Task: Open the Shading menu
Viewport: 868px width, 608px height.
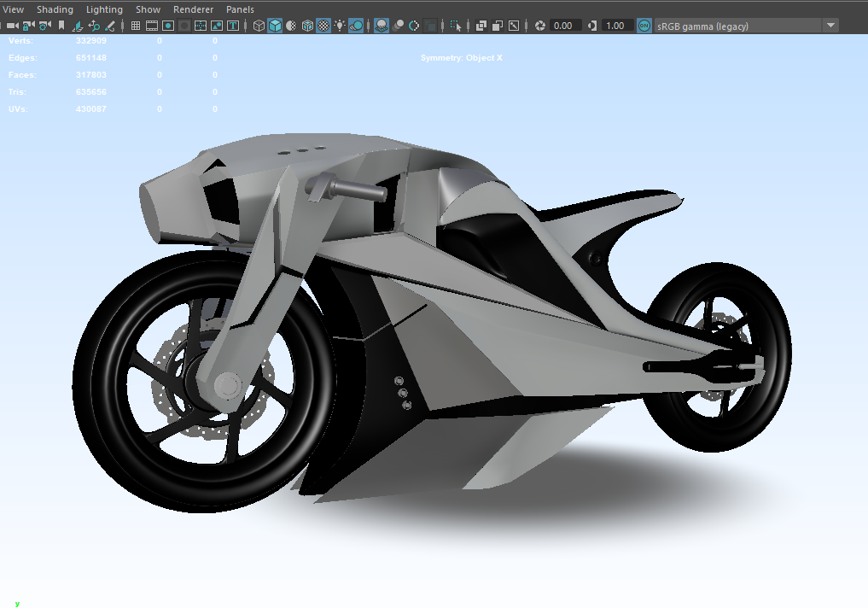Action: click(x=55, y=9)
